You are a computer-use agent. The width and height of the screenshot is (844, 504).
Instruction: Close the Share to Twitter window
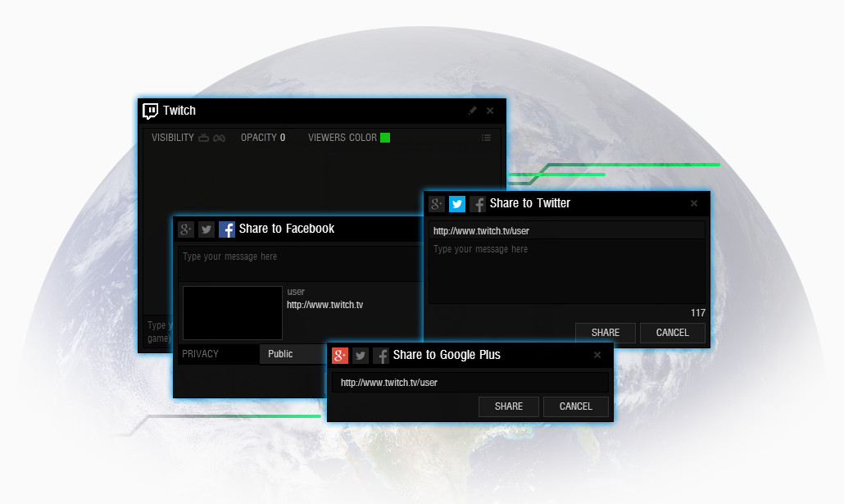pyautogui.click(x=694, y=203)
